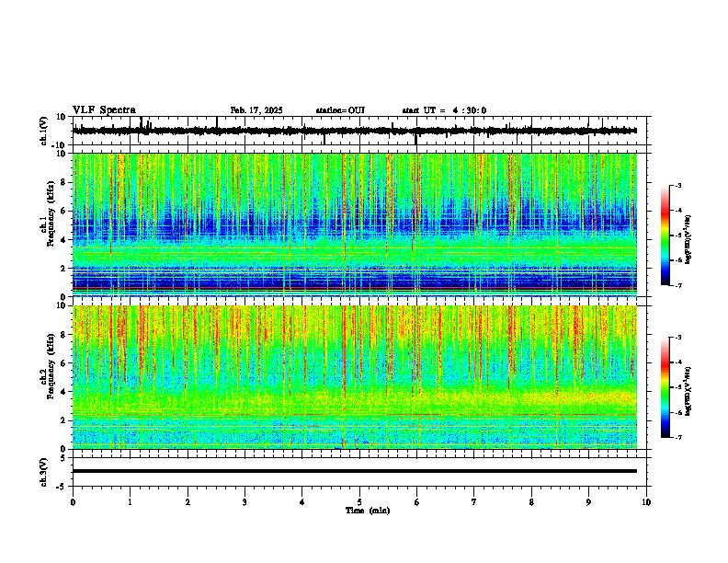
Task: Click the ch.2 spectrogram color bar
Action: [665, 387]
